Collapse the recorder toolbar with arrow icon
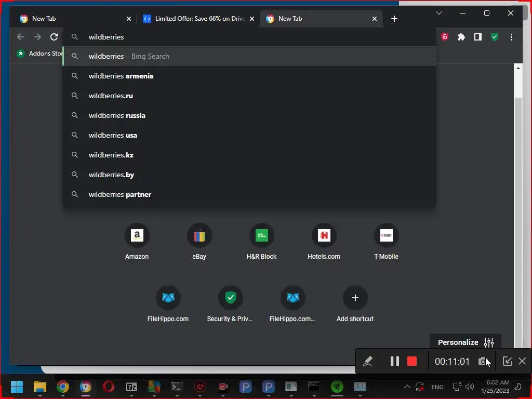532x399 pixels. pyautogui.click(x=507, y=362)
